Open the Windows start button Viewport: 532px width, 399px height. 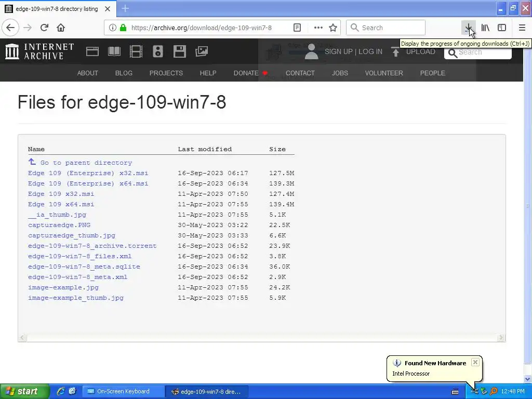pos(25,391)
